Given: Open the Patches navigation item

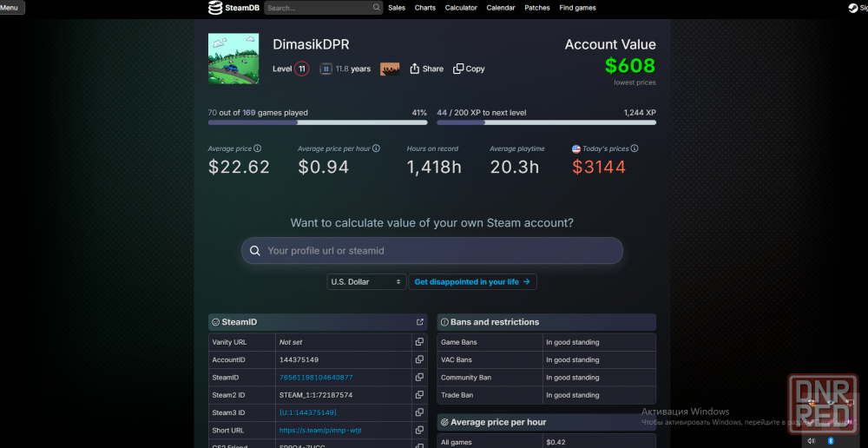Looking at the screenshot, I should click(537, 8).
